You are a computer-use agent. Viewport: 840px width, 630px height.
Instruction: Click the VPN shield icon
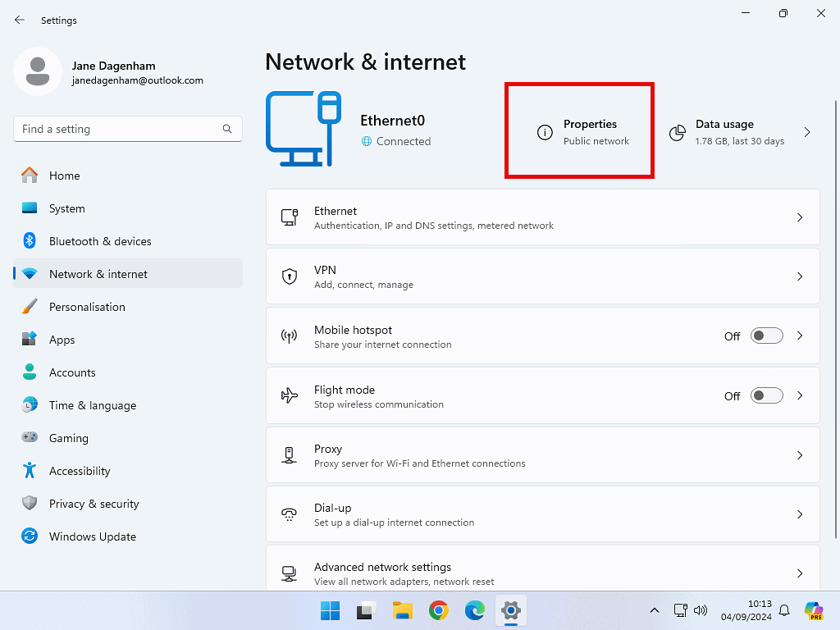point(289,276)
